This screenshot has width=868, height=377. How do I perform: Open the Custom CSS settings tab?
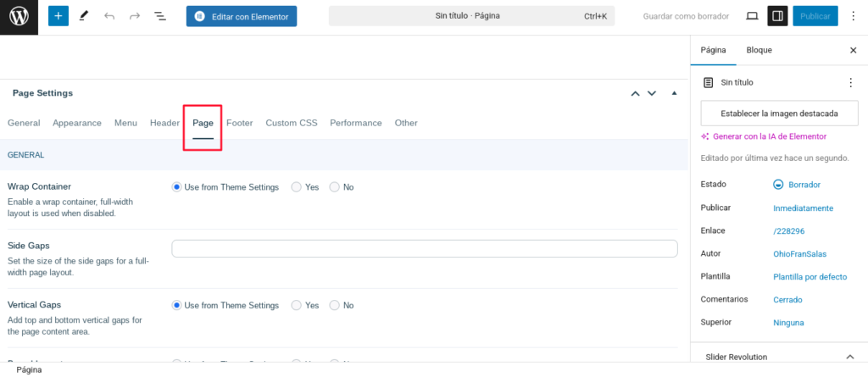click(x=292, y=123)
